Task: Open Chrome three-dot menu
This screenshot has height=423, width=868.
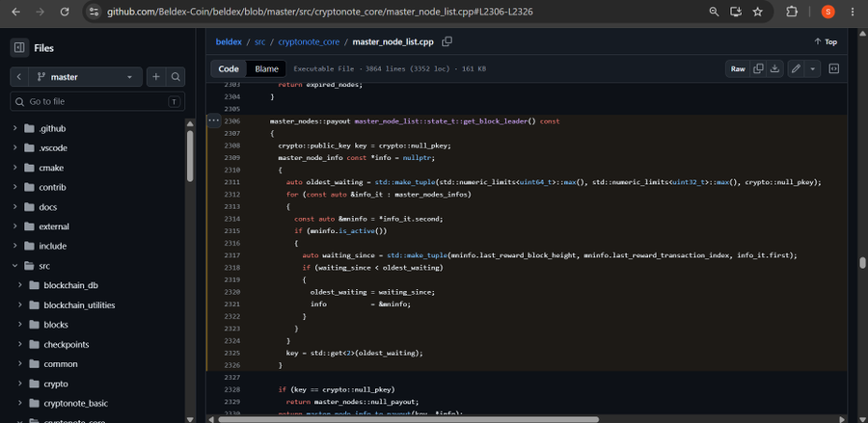Action: pyautogui.click(x=853, y=12)
